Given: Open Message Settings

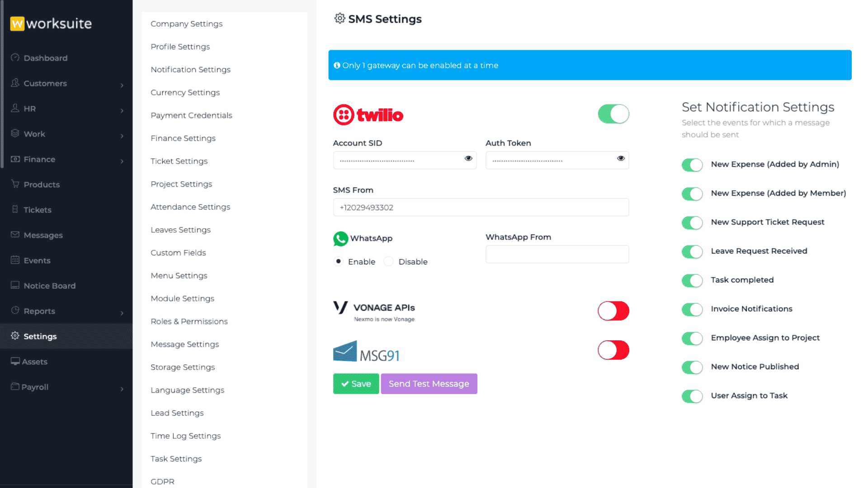Looking at the screenshot, I should click(184, 344).
